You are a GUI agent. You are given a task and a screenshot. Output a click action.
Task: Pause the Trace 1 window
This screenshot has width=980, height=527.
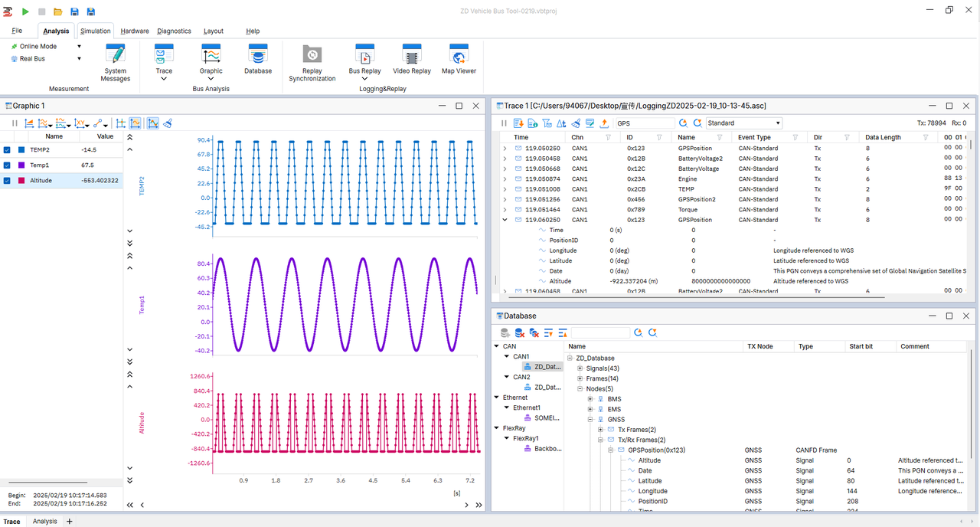[x=504, y=123]
